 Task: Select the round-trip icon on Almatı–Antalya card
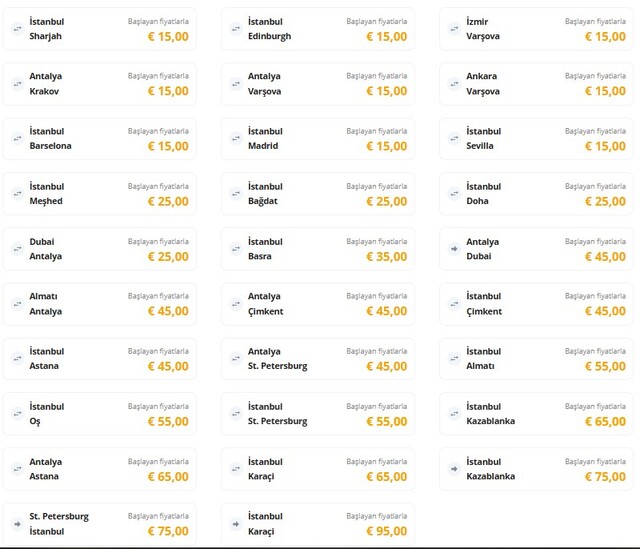(17, 303)
